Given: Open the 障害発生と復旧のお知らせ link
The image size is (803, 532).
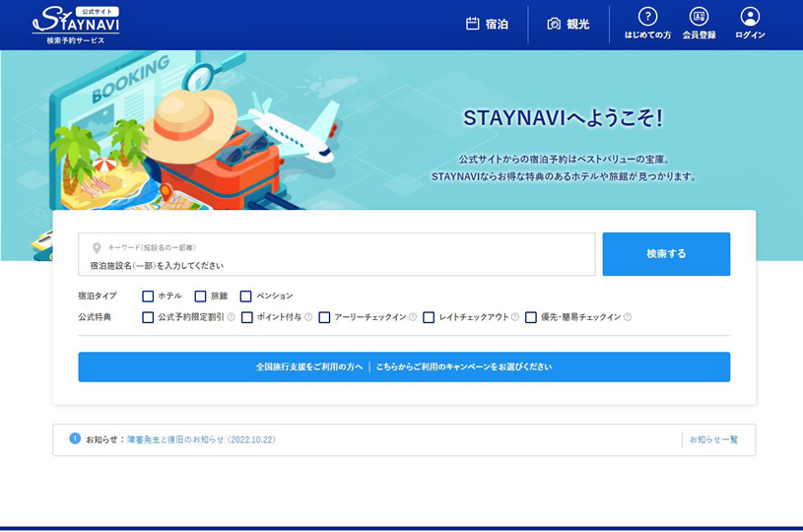Looking at the screenshot, I should point(201,439).
